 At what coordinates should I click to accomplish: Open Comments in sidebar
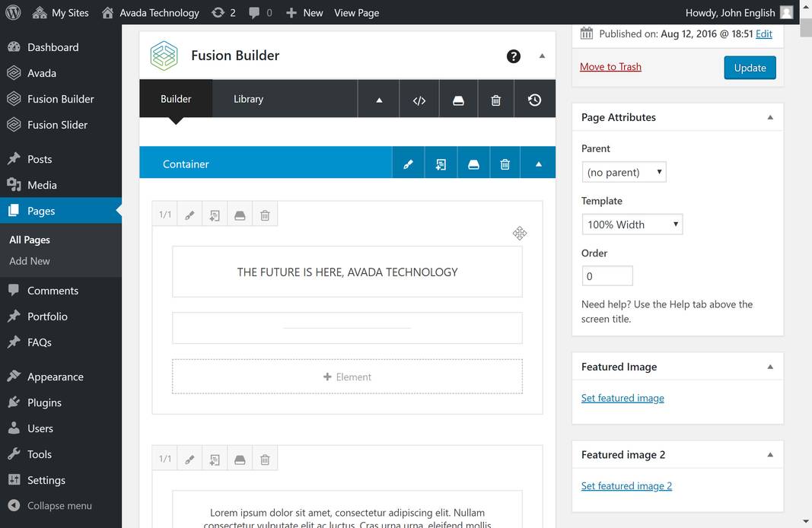point(61,291)
